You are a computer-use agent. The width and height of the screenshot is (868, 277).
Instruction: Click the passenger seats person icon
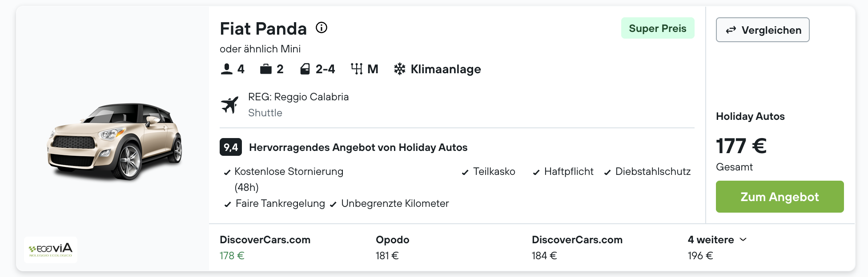[x=227, y=69]
